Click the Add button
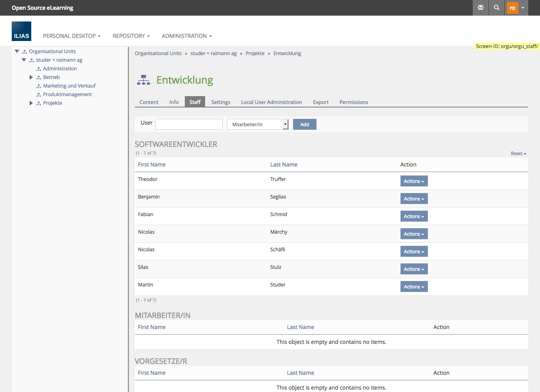Screen dimensions: 540x392 coord(304,124)
